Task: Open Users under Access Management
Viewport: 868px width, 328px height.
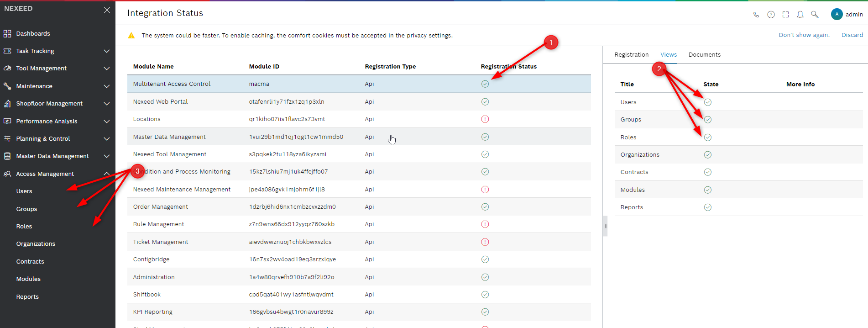Action: 24,191
